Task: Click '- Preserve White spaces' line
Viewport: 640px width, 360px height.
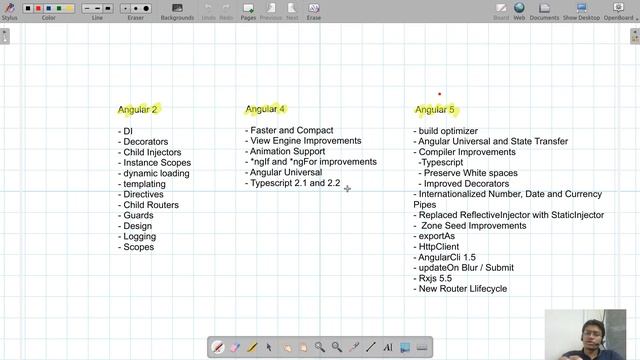Action: (468, 173)
